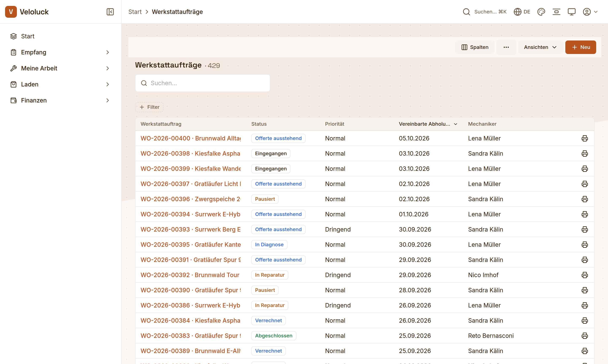
Task: Click Mechaniker column header
Action: pyautogui.click(x=482, y=124)
